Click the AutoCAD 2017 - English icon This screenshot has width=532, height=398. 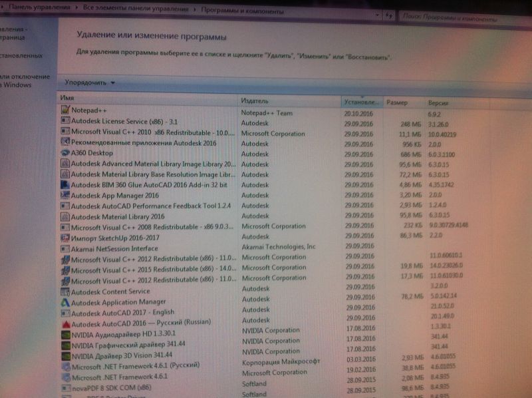pos(65,313)
